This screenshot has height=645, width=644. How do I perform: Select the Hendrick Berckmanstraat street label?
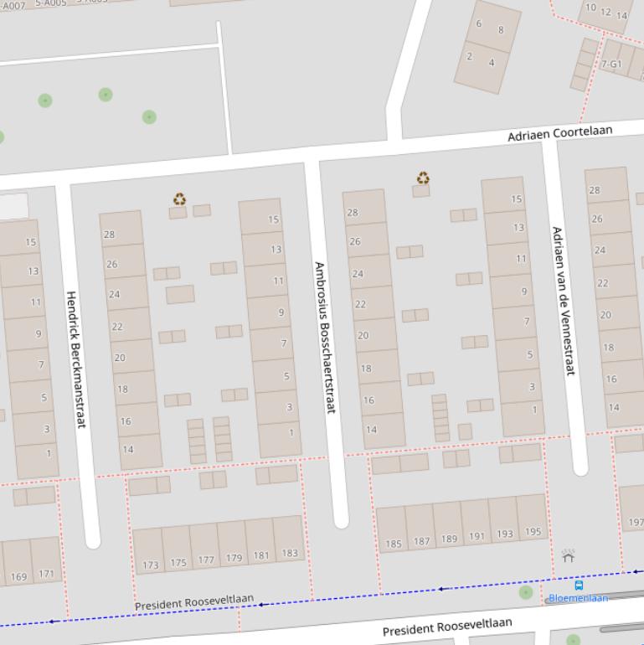(76, 359)
